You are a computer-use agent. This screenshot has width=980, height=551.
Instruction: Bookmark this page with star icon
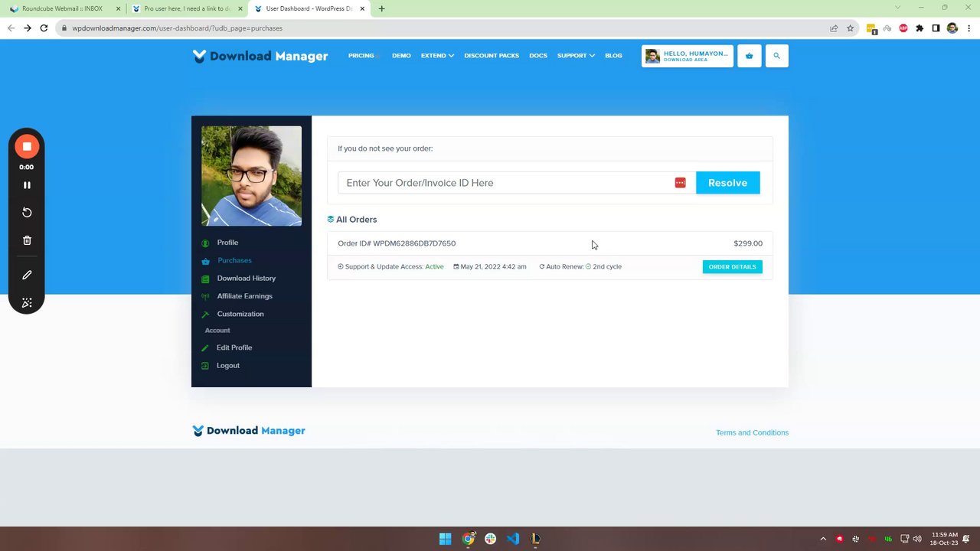850,28
